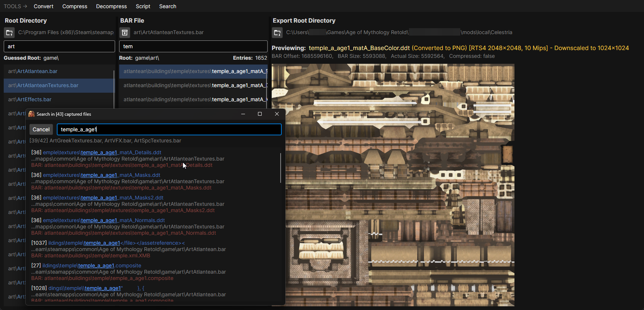Click the BAR Offset info line
This screenshot has width=644, height=310.
(383, 56)
